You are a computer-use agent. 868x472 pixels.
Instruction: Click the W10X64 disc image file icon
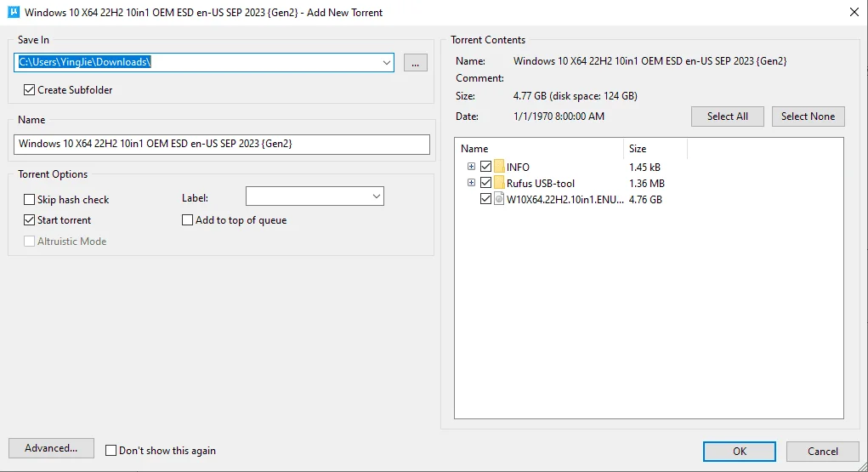coord(499,199)
